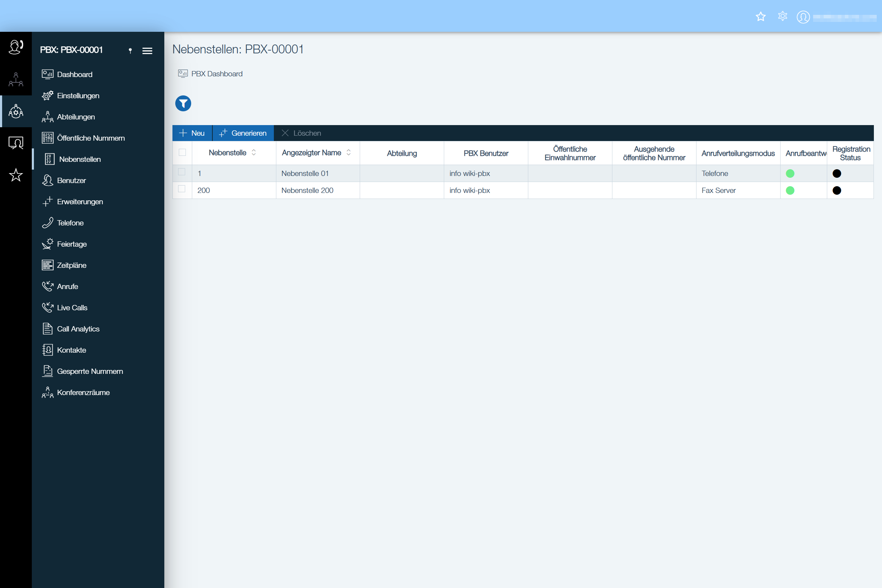Open the favorites star icon in top bar
This screenshot has height=588, width=882.
(x=760, y=17)
